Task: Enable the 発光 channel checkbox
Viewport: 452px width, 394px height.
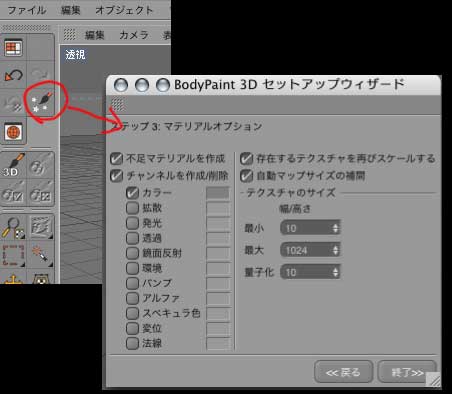Action: [132, 223]
